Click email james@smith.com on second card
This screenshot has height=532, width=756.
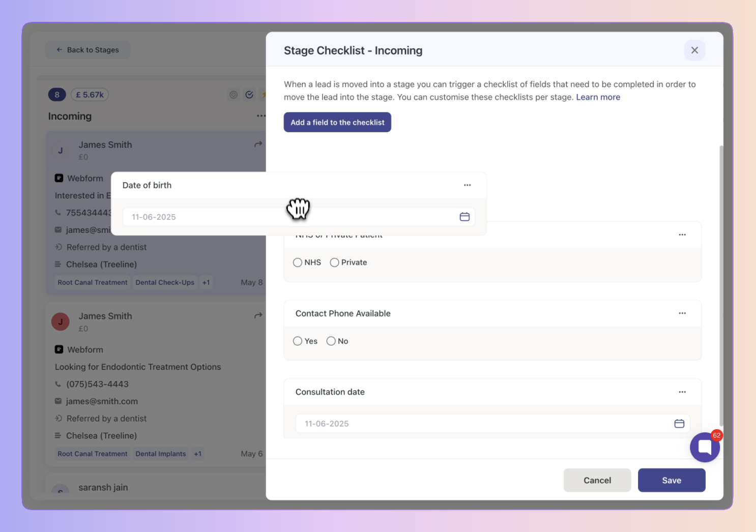[102, 401]
